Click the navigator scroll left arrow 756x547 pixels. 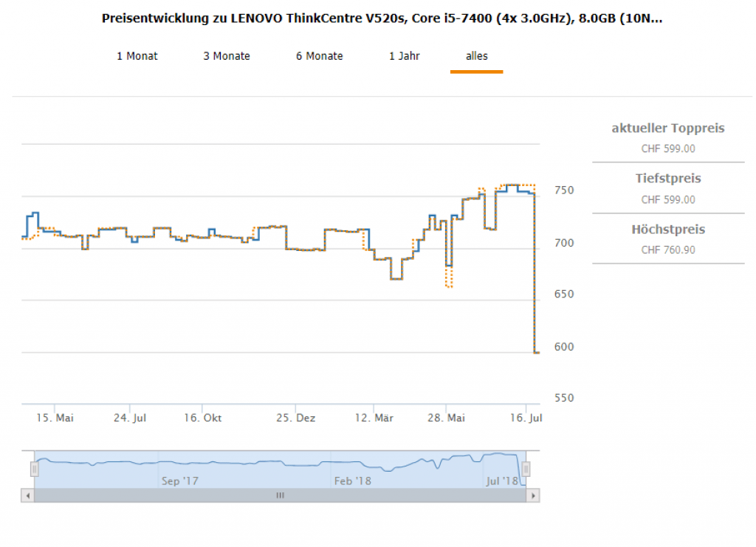(27, 495)
